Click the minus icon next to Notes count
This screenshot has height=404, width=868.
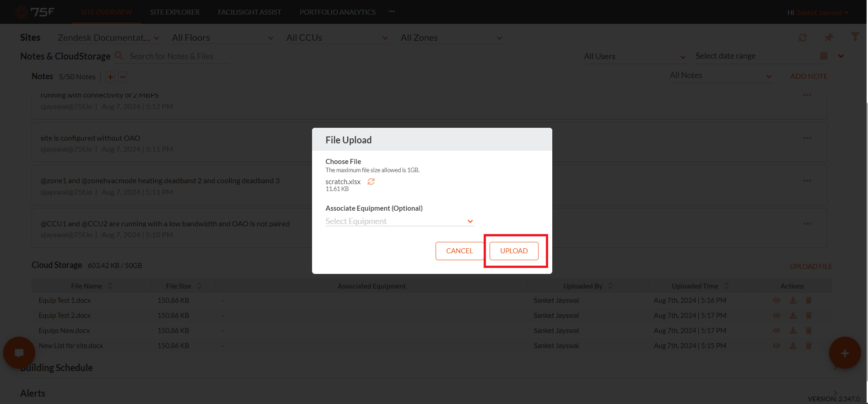point(123,77)
